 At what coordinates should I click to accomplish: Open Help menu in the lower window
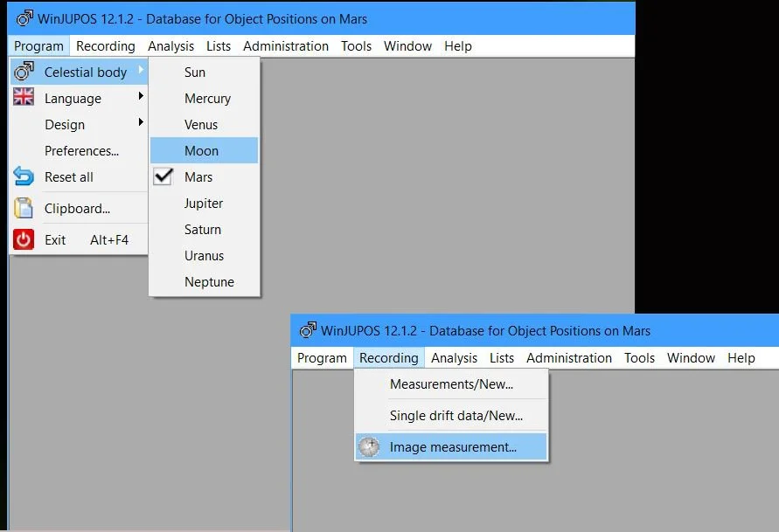(741, 358)
